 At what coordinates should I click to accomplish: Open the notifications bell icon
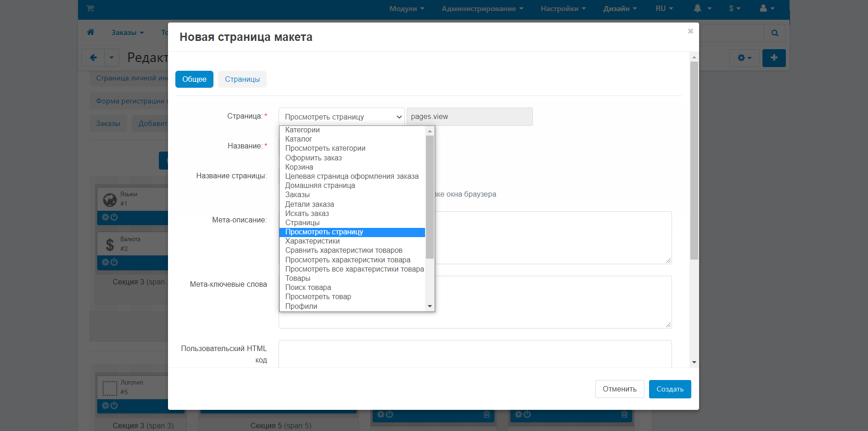[697, 8]
